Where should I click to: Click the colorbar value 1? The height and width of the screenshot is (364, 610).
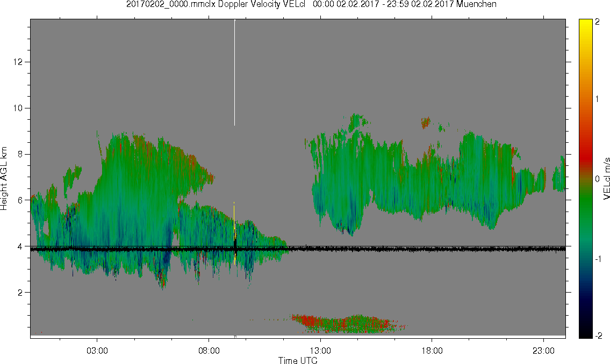point(597,99)
